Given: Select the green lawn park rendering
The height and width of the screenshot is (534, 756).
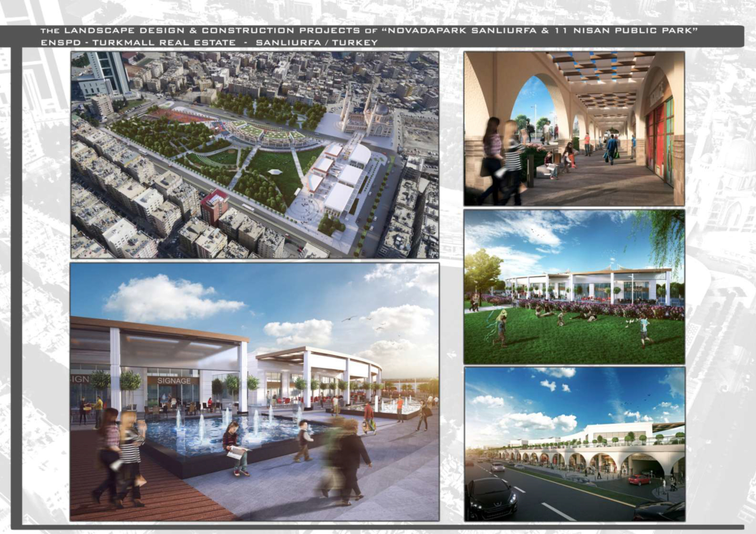Looking at the screenshot, I should [x=574, y=287].
